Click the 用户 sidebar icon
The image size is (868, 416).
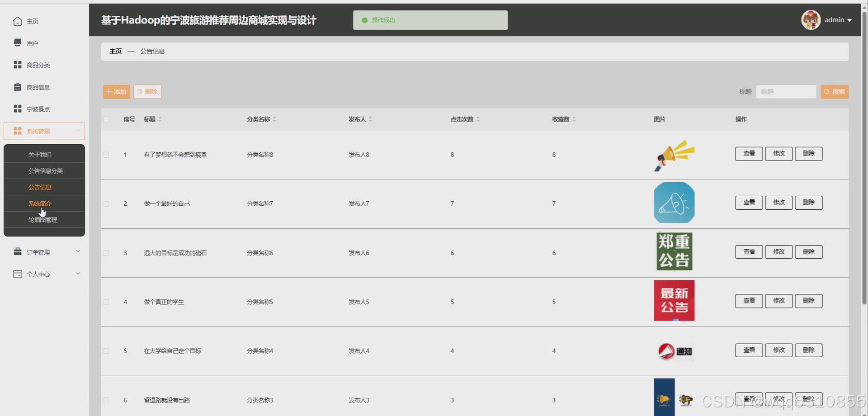(x=18, y=43)
